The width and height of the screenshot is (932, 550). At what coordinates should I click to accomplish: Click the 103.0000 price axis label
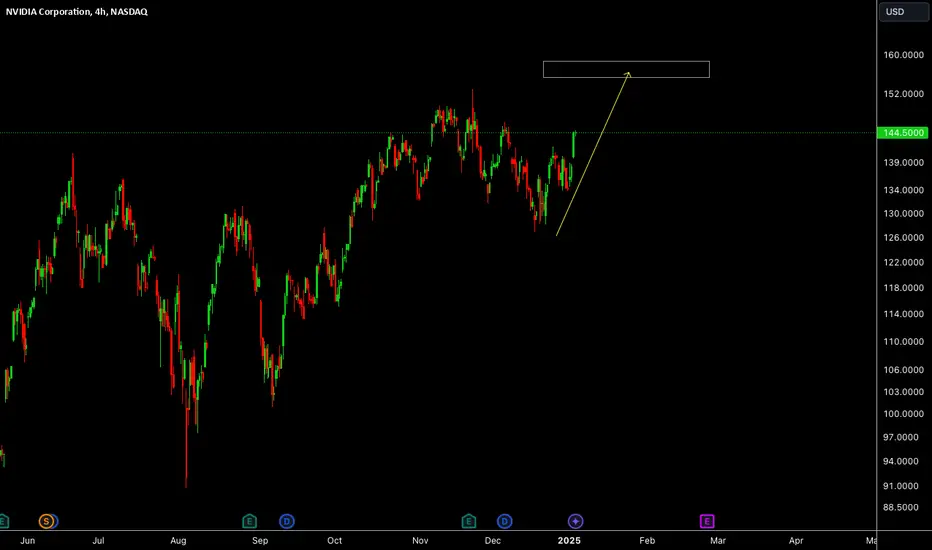coord(903,392)
